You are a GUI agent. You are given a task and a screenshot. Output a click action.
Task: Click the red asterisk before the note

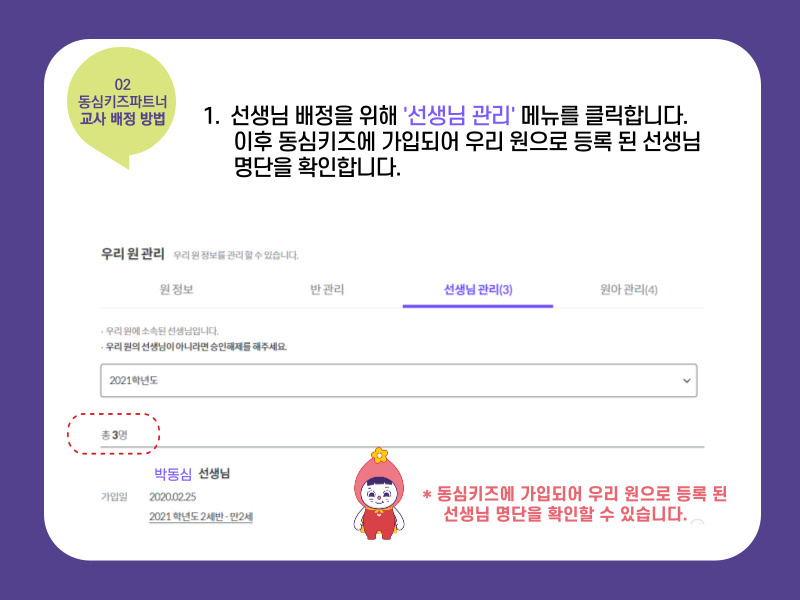point(427,494)
